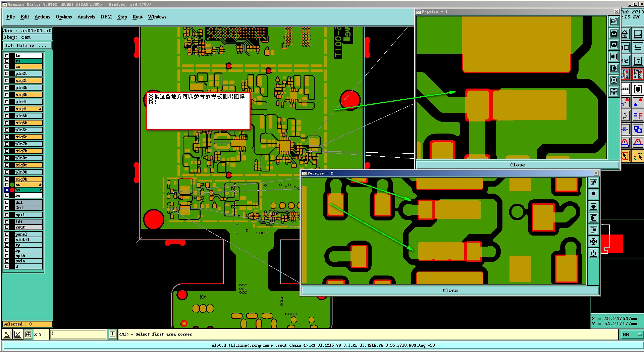Click the pan-left arrow icon in Popview 1

(614, 57)
